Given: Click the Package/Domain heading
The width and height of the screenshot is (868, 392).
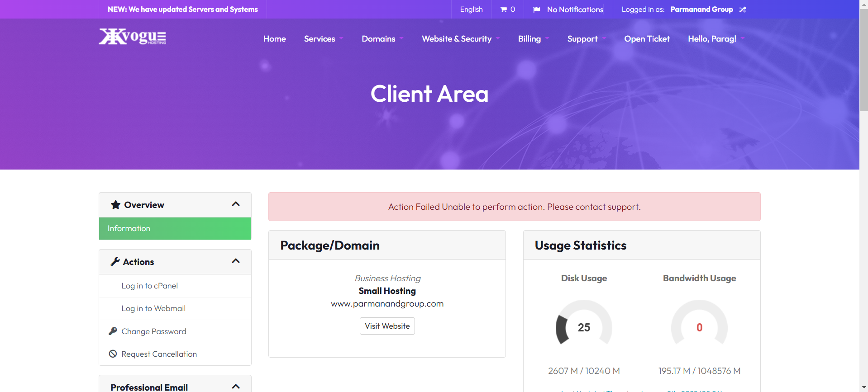Looking at the screenshot, I should pos(330,246).
